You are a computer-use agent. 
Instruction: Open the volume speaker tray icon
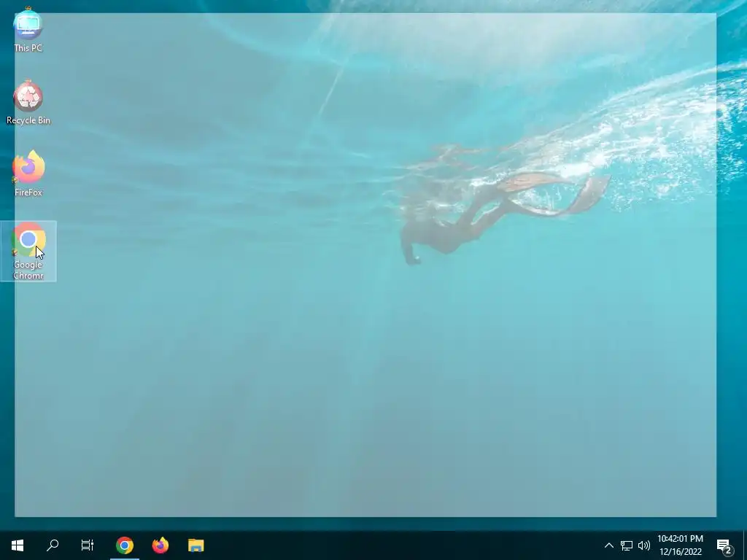click(644, 545)
